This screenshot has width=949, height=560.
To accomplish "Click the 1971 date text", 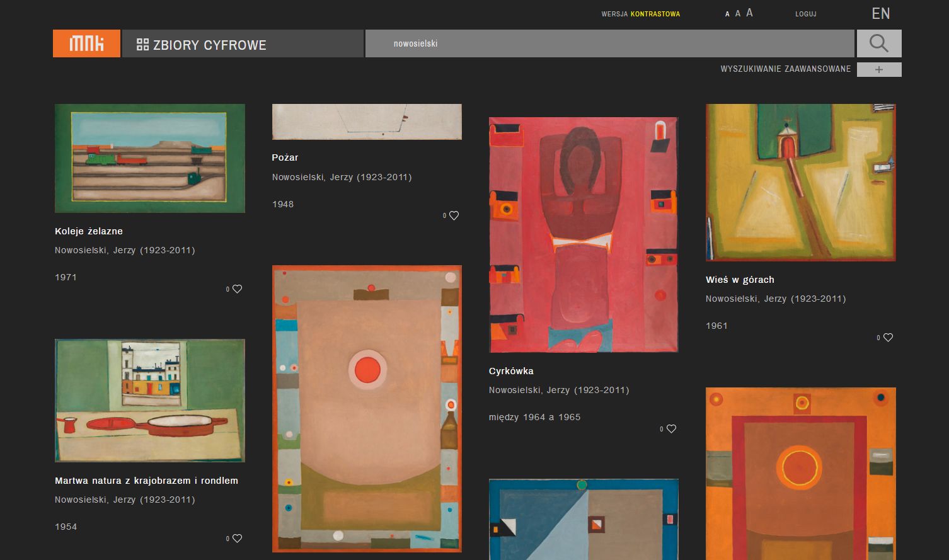I will coord(66,277).
